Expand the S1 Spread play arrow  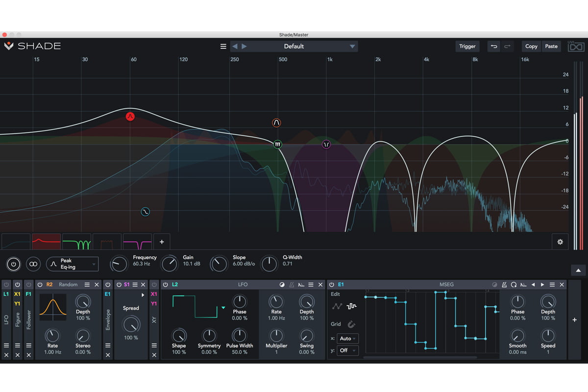143,295
